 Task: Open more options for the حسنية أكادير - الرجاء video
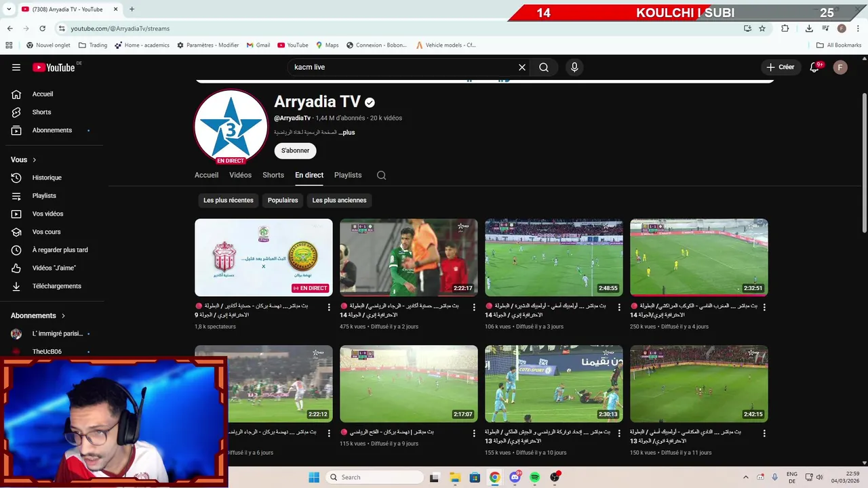(x=474, y=307)
